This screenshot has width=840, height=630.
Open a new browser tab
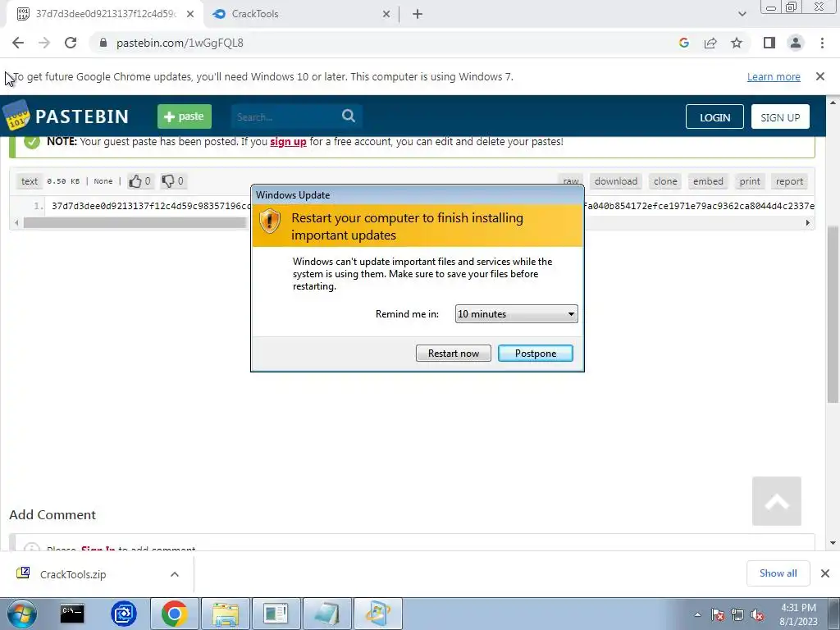tap(418, 15)
